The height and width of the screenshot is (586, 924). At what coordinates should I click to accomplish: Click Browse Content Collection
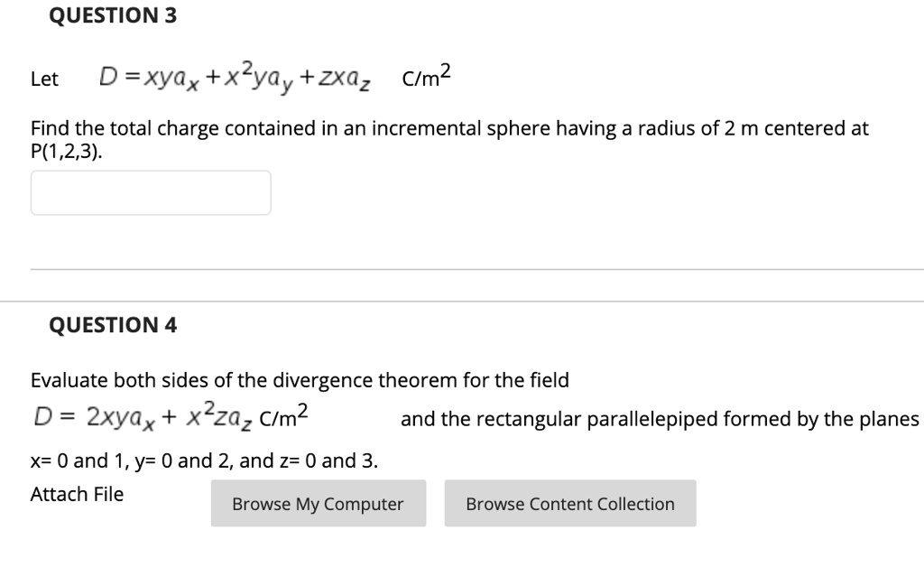coord(570,503)
